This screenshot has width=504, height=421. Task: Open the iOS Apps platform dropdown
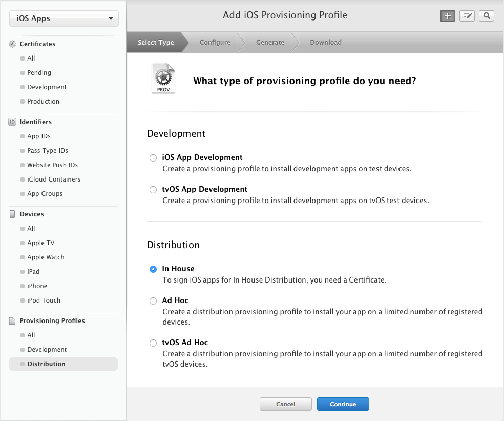[64, 19]
